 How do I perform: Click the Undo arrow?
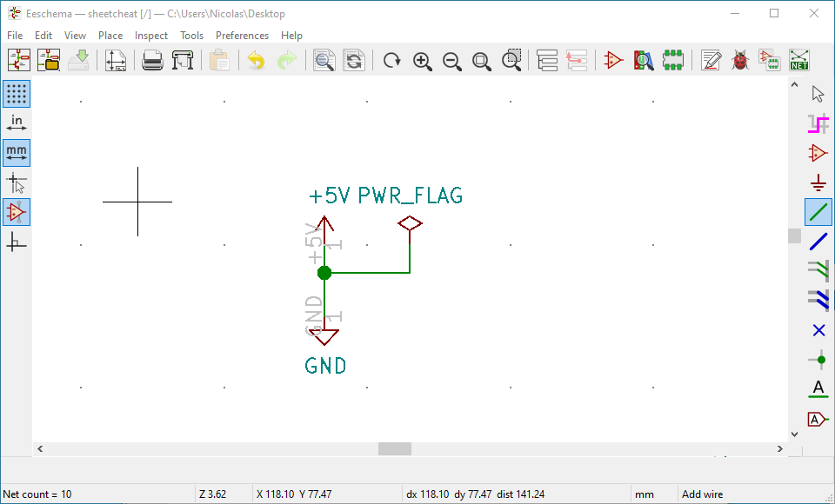[x=256, y=60]
